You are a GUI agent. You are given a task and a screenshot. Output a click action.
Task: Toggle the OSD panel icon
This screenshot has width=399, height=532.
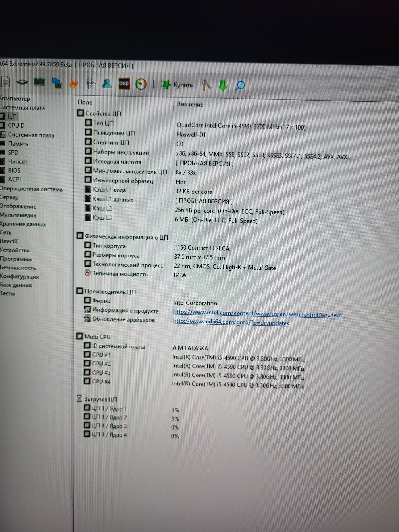coord(124,84)
